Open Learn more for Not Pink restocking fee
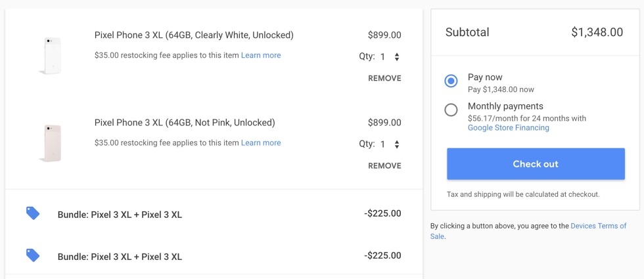Screen dimensions: 644x279 point(261,142)
